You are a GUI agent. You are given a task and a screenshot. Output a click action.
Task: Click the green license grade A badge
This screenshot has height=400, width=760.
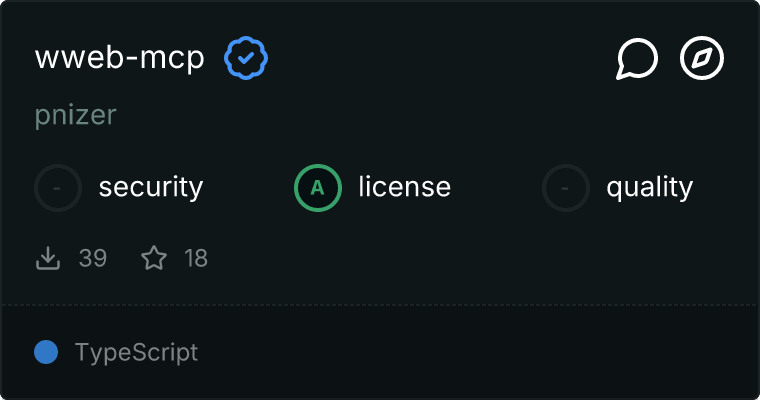(x=318, y=187)
